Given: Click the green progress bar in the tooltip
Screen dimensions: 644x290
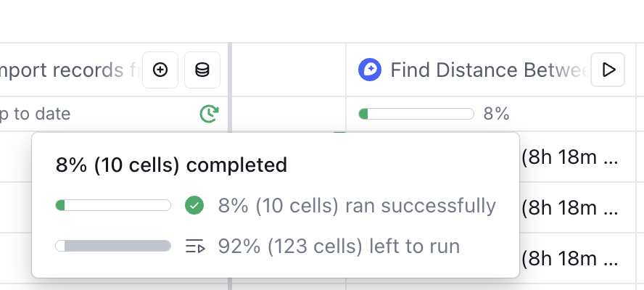Looking at the screenshot, I should [113, 206].
